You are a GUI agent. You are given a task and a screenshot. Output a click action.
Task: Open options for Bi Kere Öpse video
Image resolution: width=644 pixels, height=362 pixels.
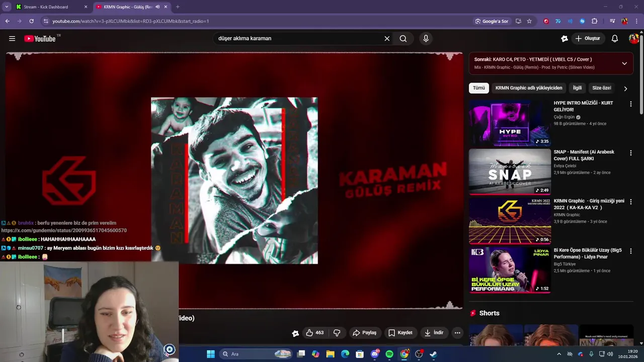pyautogui.click(x=630, y=251)
